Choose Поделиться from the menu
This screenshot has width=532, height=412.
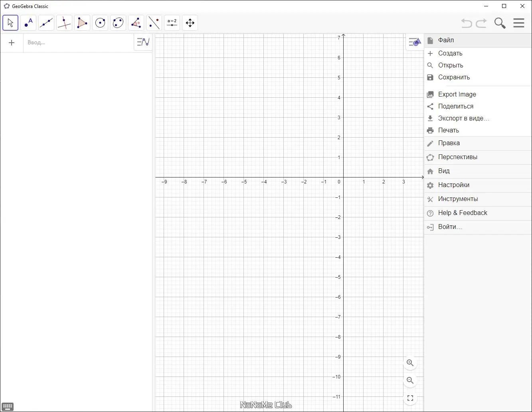coord(478,106)
